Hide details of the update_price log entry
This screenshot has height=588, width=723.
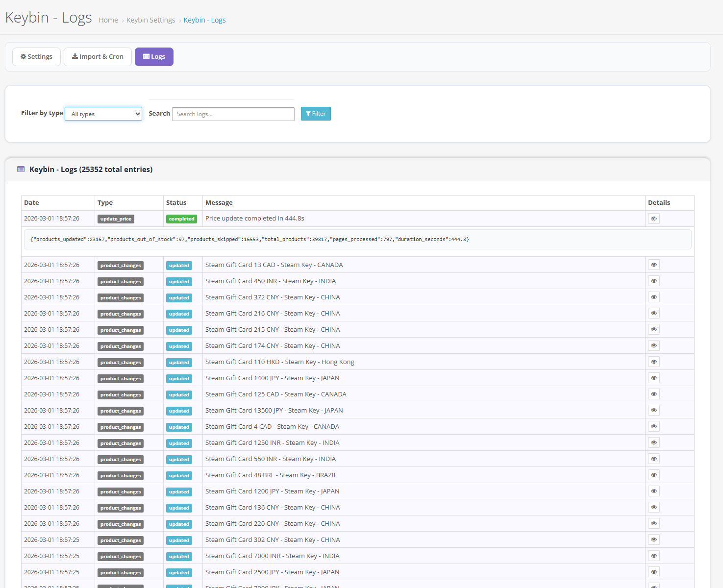pos(653,219)
